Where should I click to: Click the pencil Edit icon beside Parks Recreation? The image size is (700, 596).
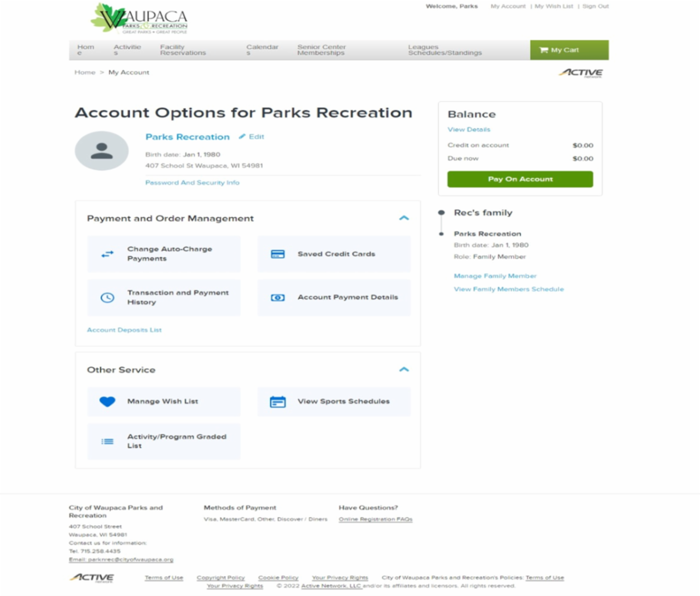pos(242,137)
